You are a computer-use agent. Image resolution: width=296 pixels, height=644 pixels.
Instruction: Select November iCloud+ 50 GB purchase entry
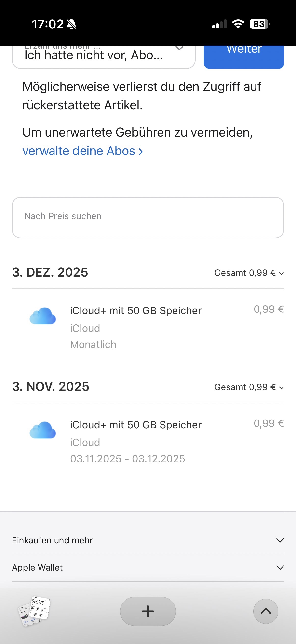[136, 425]
